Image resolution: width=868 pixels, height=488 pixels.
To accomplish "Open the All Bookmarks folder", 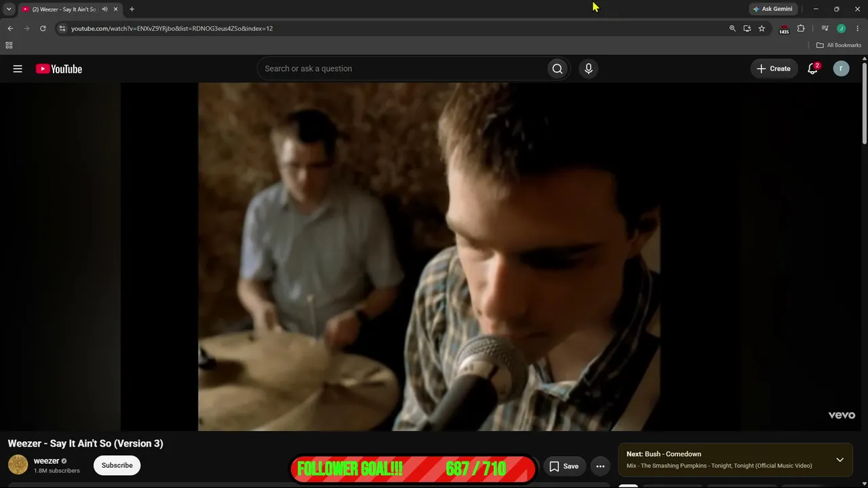I will click(839, 45).
